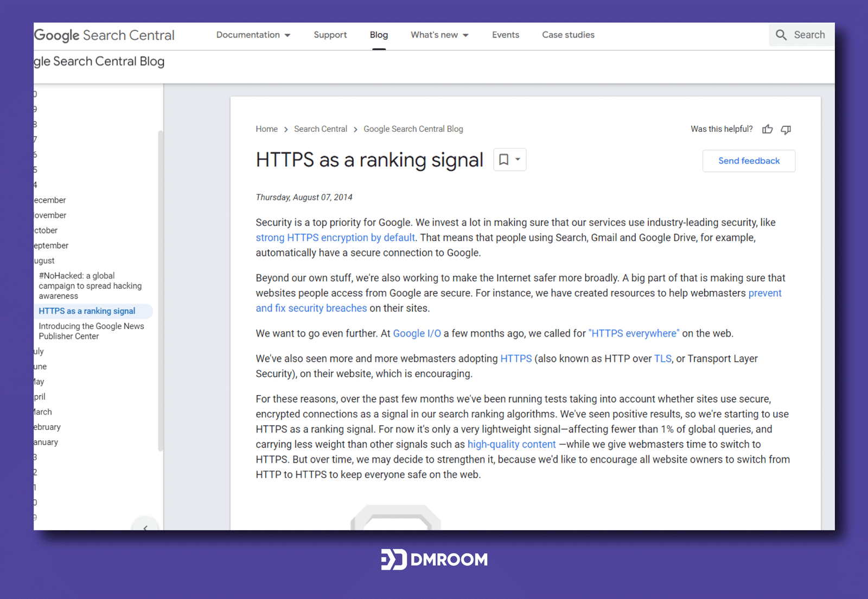The height and width of the screenshot is (599, 868).
Task: Expand April in the sidebar
Action: (40, 397)
